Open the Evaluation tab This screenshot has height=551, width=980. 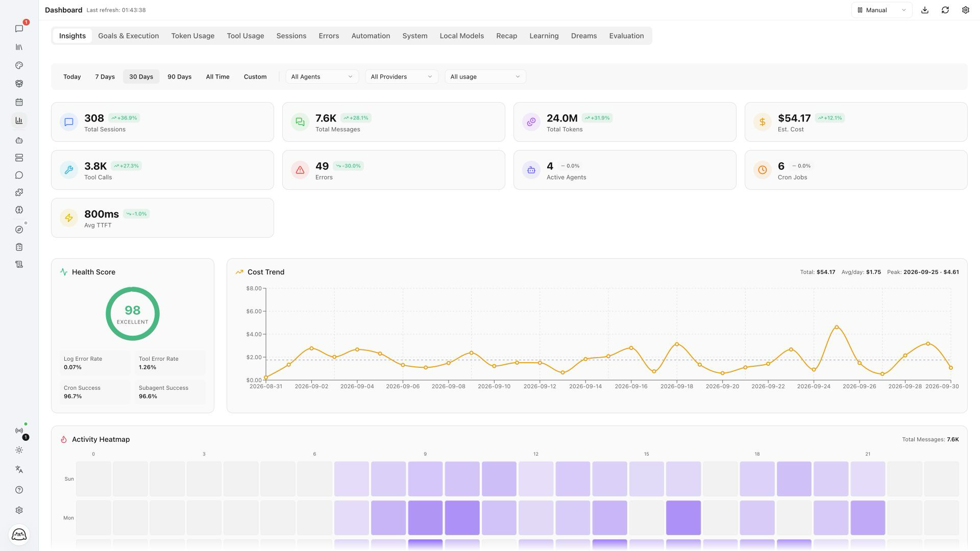(x=626, y=36)
